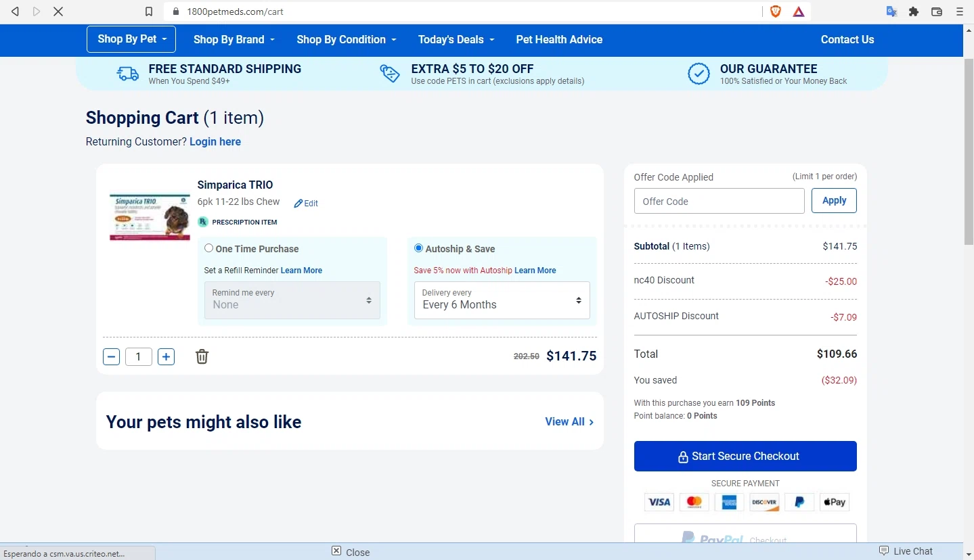The height and width of the screenshot is (560, 974).
Task: Open the Contact Us page
Action: click(847, 39)
